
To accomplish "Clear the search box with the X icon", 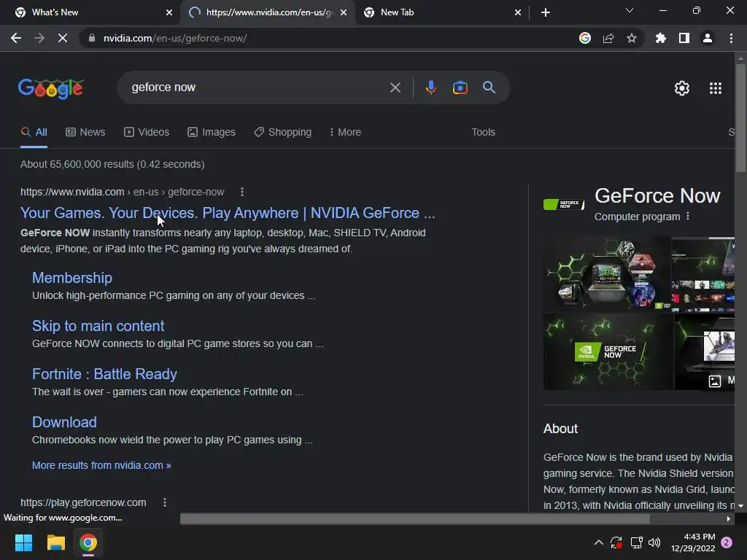I will 395,87.
